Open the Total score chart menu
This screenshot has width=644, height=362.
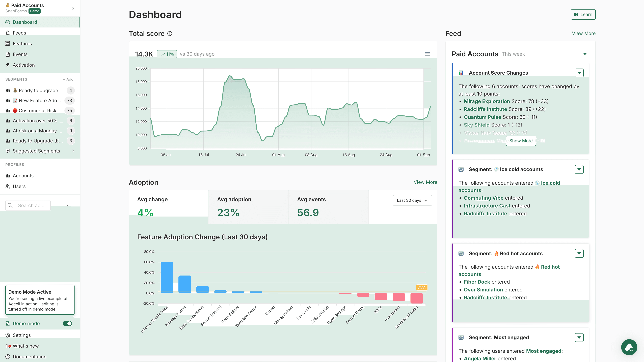click(x=427, y=54)
